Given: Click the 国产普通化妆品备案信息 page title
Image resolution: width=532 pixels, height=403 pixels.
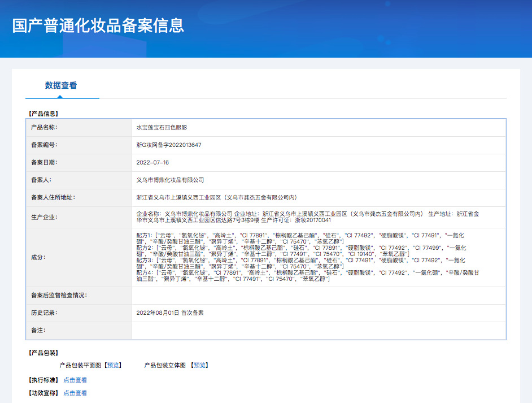Looking at the screenshot, I should click(98, 26).
